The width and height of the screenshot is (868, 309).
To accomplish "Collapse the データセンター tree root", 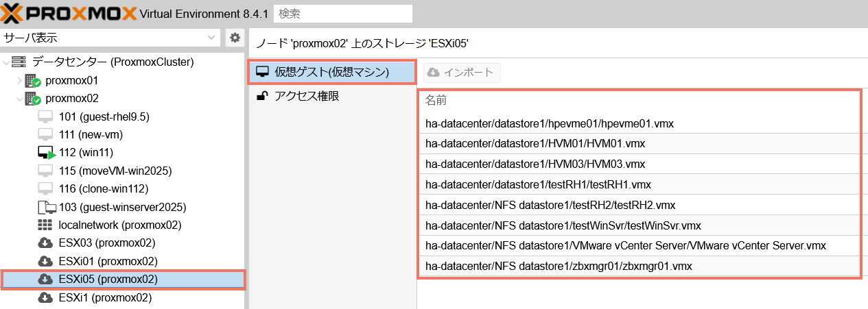I will 6,62.
